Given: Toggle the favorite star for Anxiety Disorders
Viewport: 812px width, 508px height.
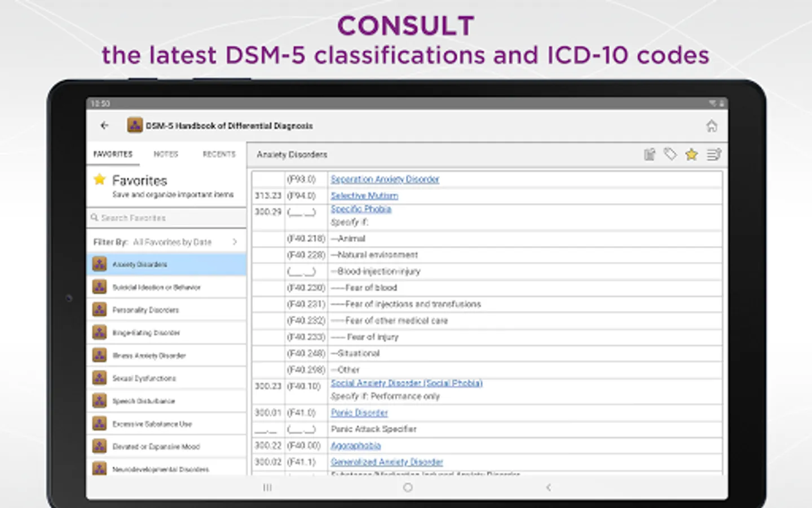Looking at the screenshot, I should click(691, 154).
